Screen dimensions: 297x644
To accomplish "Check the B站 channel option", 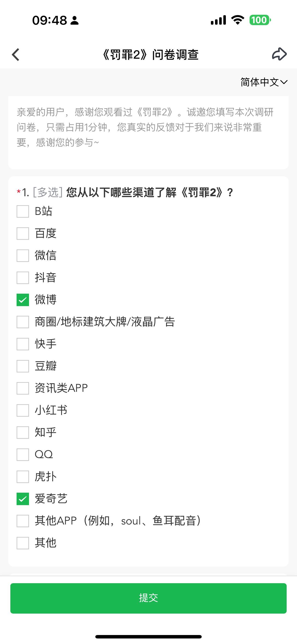I will 23,211.
